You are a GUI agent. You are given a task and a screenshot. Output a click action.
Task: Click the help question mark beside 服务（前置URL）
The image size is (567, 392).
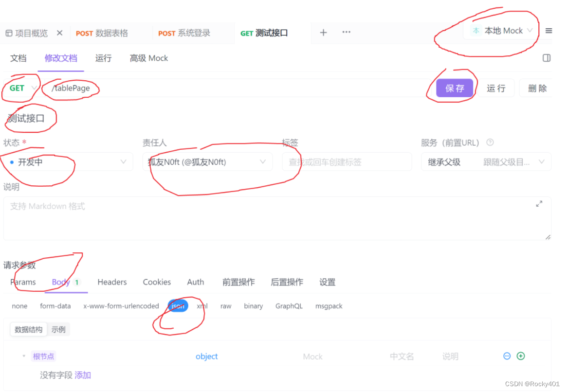pyautogui.click(x=490, y=143)
